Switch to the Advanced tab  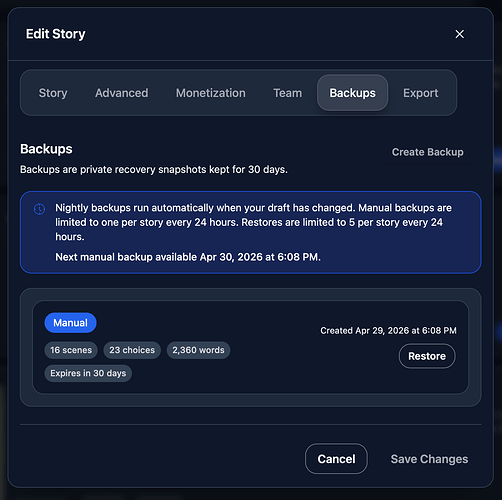(x=122, y=93)
